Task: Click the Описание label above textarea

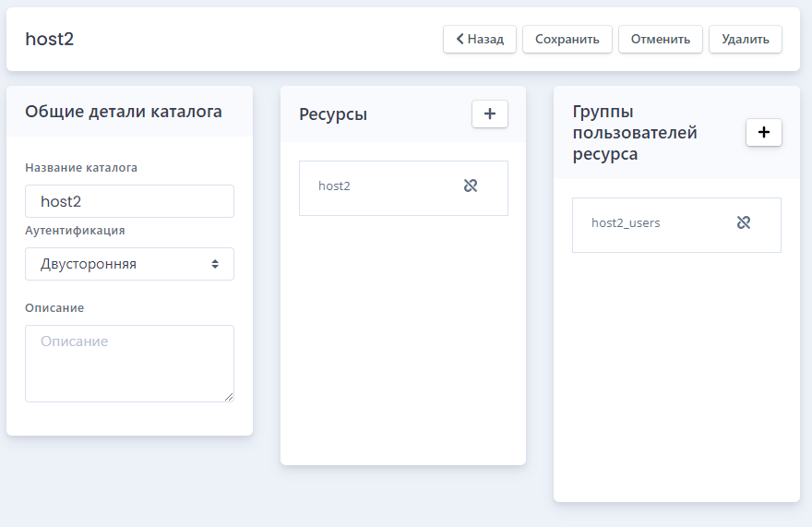Action: coord(54,308)
